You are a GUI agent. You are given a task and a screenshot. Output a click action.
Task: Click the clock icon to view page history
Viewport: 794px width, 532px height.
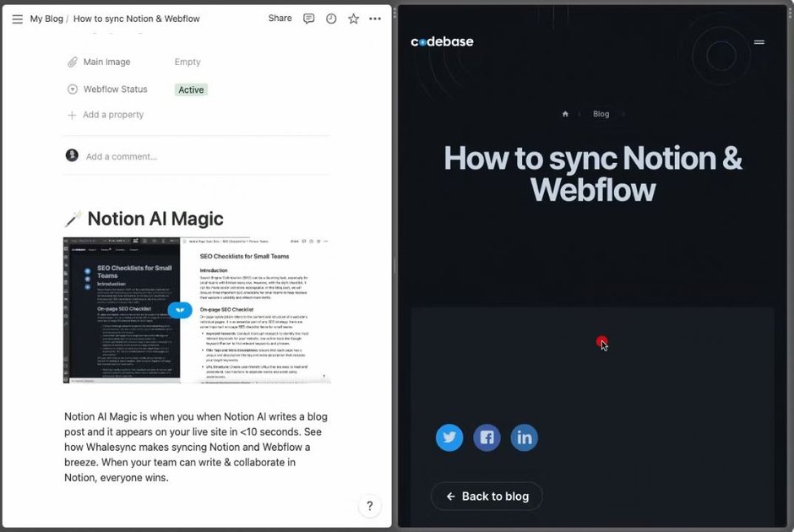click(330, 18)
